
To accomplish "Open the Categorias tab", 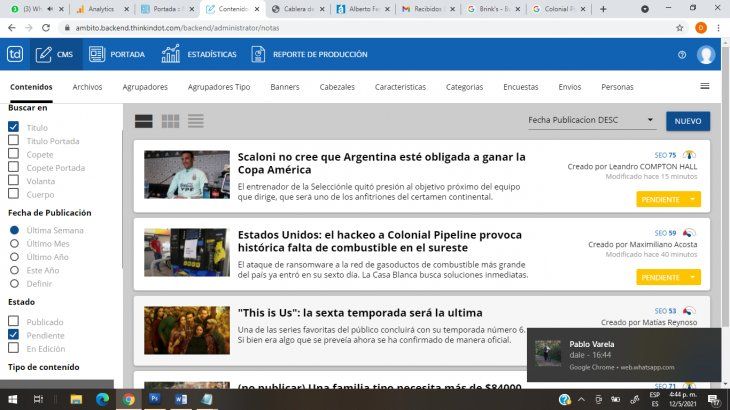I will pyautogui.click(x=464, y=87).
